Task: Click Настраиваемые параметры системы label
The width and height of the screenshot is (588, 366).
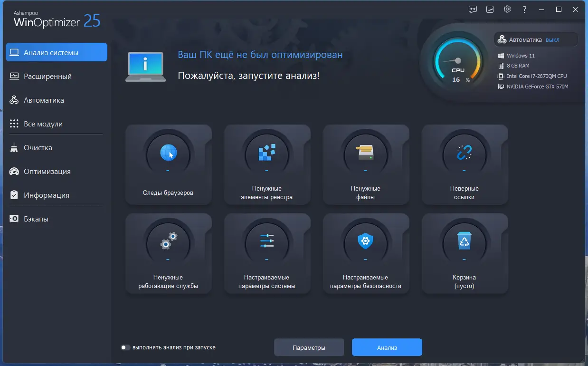Action: pyautogui.click(x=266, y=282)
